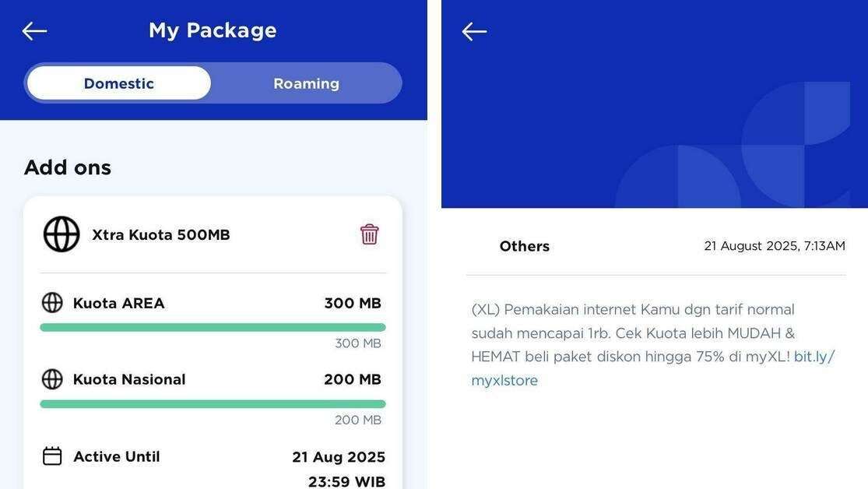Delete the Xtra Kuota 500MB add-on
This screenshot has width=868, height=489.
click(369, 234)
